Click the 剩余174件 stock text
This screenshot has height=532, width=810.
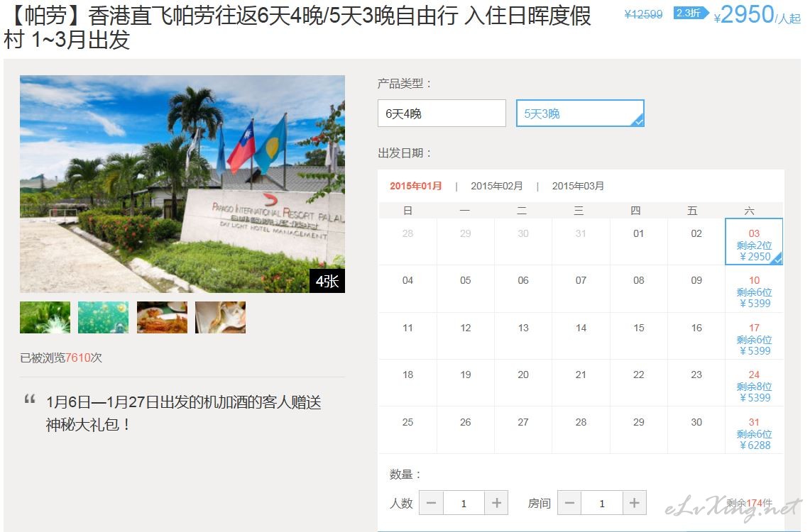pyautogui.click(x=749, y=503)
